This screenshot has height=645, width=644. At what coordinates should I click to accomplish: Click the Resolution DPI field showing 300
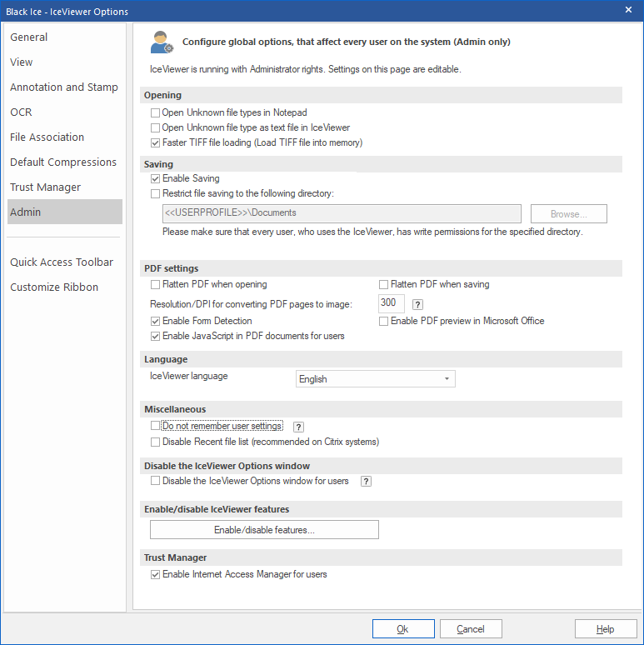(x=391, y=303)
